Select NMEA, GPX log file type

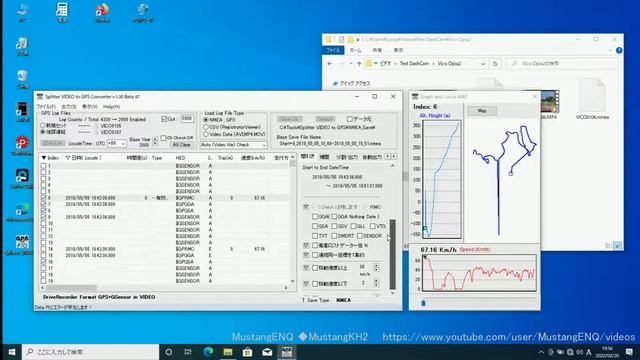(206, 120)
